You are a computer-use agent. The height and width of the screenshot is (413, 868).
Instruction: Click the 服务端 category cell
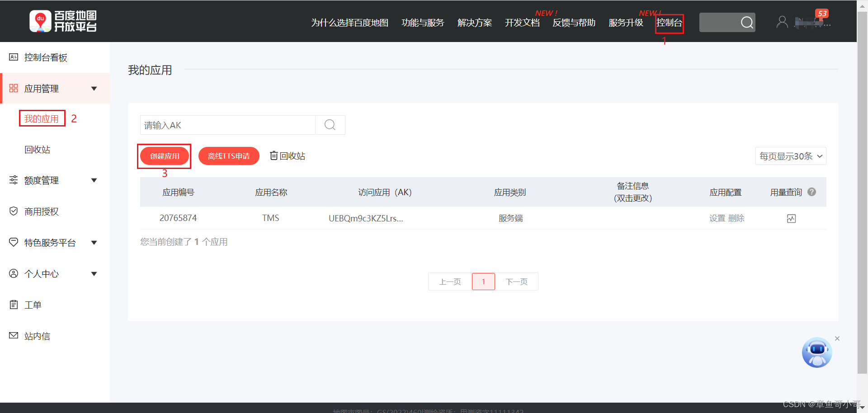point(510,218)
